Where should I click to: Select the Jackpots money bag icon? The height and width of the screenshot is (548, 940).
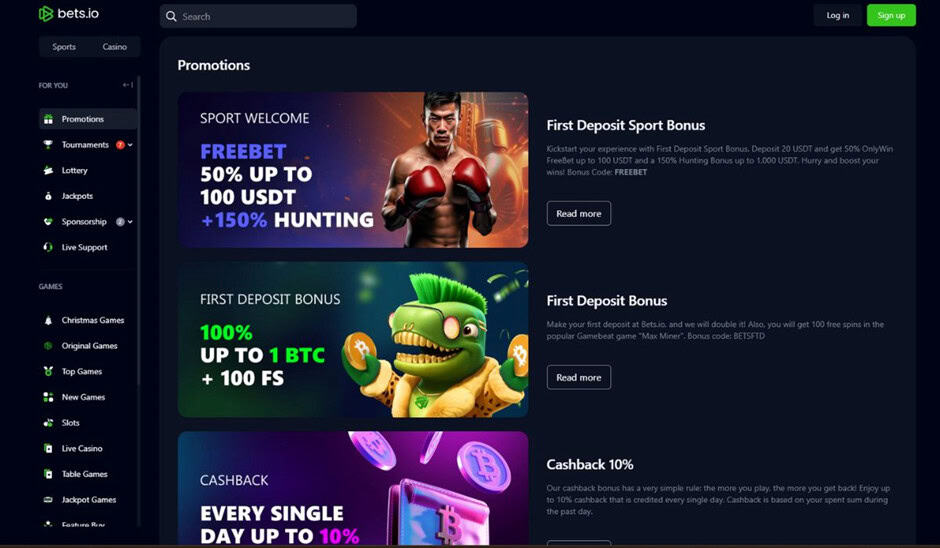click(x=49, y=196)
